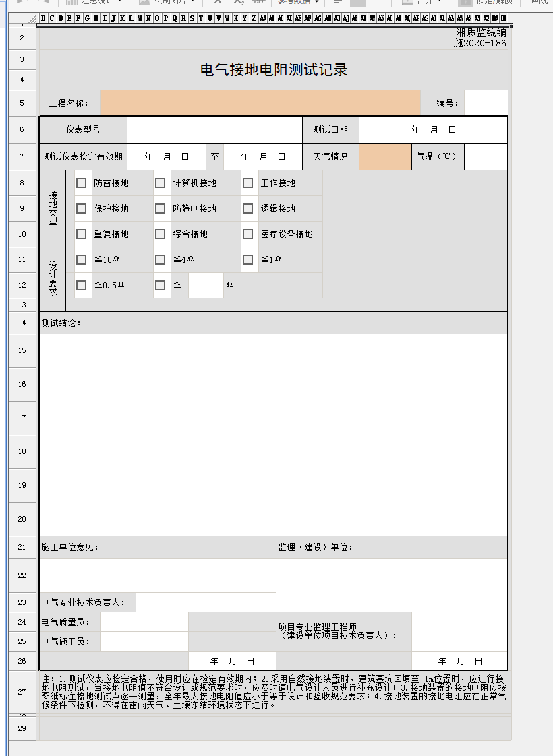Select the validity start date before 至
Screen dimensions: 553x756
click(167, 157)
